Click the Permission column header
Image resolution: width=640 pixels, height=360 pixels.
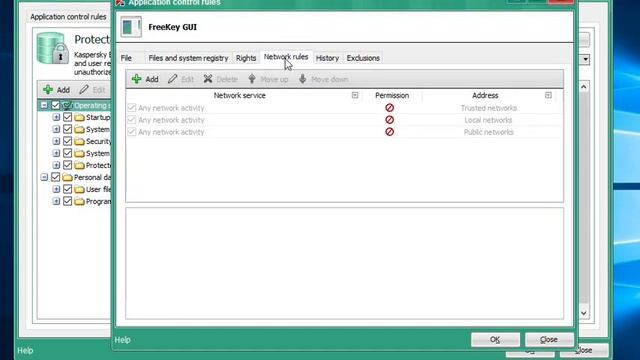392,96
